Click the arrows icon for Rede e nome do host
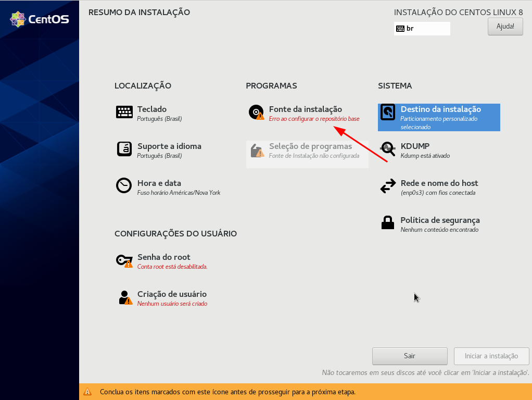 click(388, 186)
